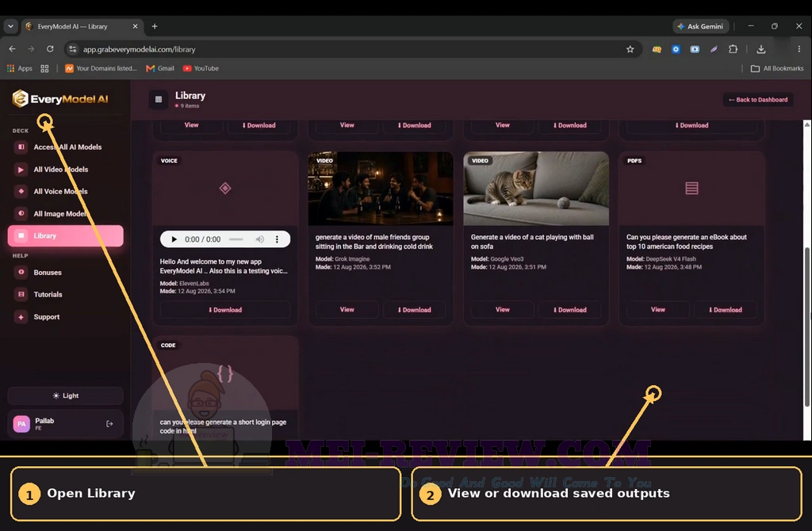View the male friends bar video

point(347,310)
